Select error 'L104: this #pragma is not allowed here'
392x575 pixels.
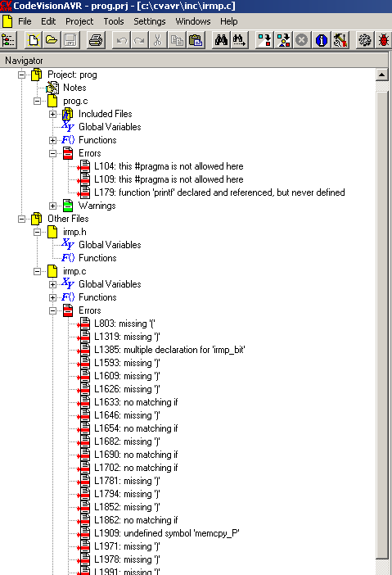click(169, 166)
